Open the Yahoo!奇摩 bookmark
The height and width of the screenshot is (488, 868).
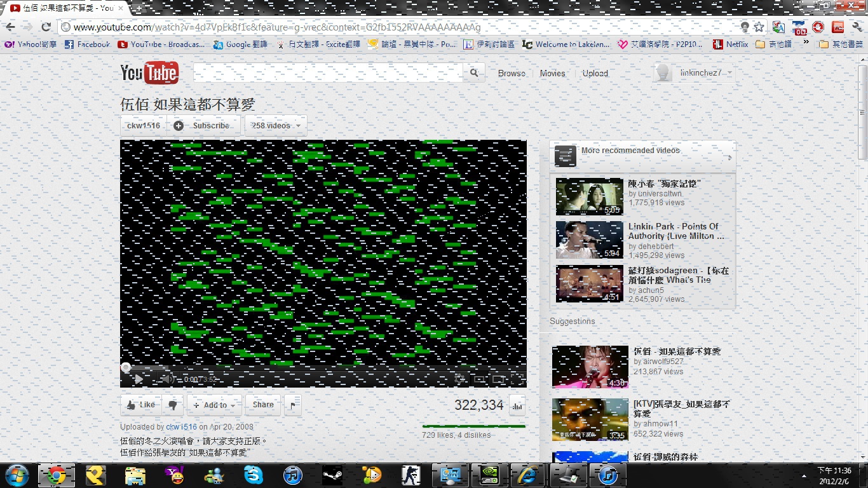pos(31,44)
